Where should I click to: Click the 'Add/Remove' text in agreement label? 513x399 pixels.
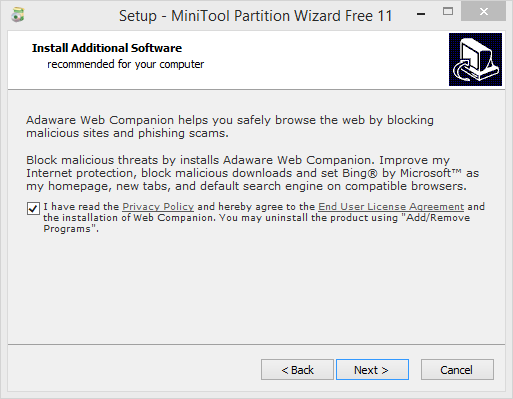(x=438, y=218)
